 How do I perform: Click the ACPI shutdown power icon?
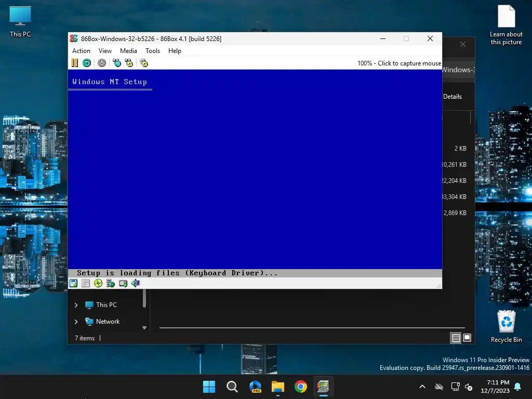pos(102,63)
